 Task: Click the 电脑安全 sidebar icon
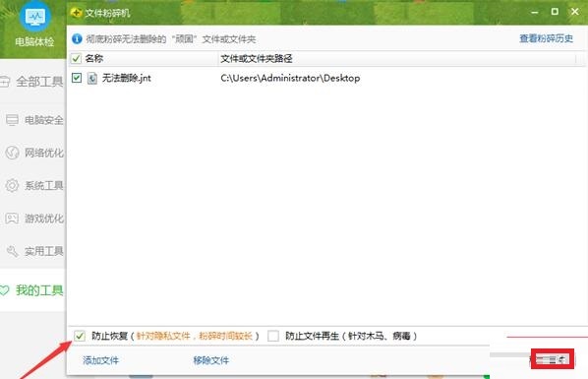pos(12,120)
